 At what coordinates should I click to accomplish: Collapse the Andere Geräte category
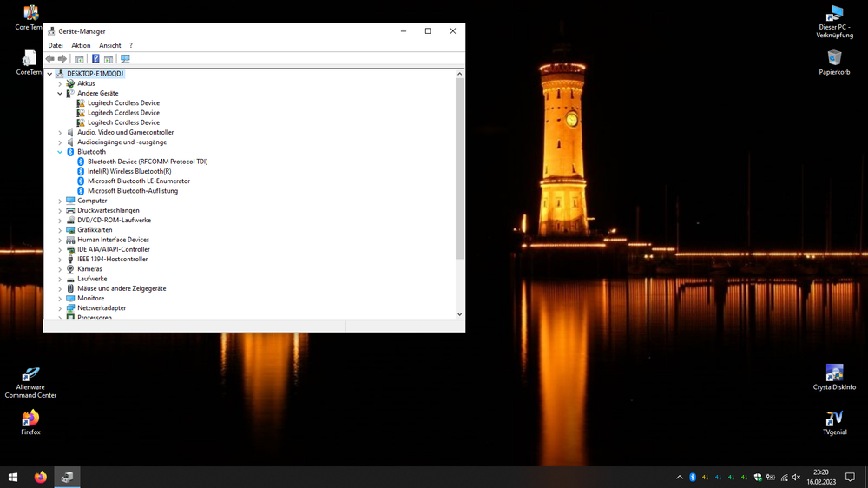point(60,93)
